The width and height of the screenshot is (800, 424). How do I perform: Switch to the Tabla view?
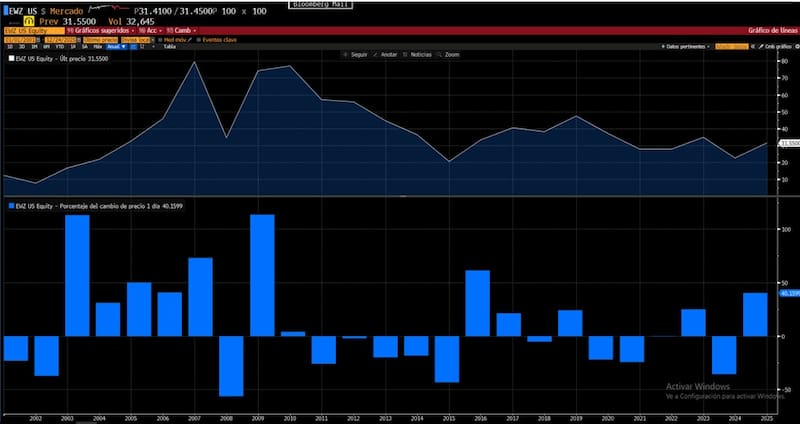(x=169, y=46)
